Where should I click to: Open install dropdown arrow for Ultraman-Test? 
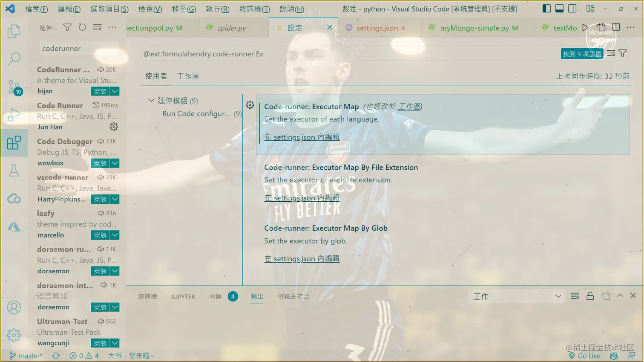pos(115,343)
